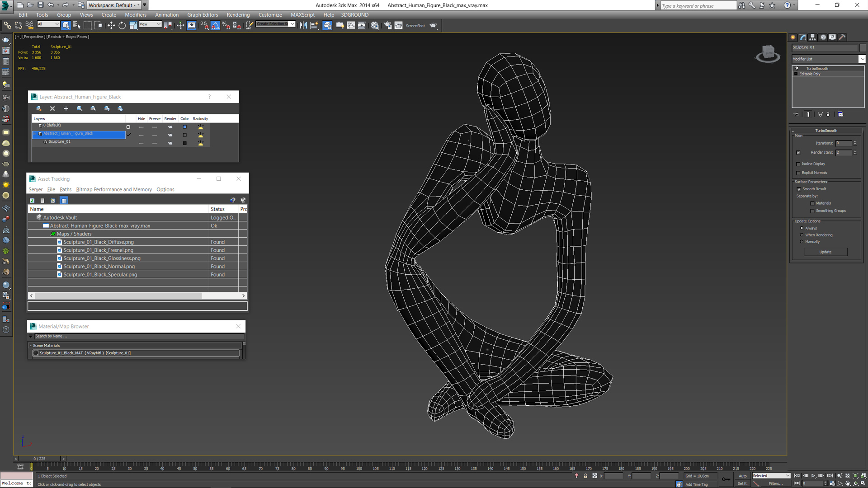
Task: Open the Rendering menu
Action: (x=238, y=15)
